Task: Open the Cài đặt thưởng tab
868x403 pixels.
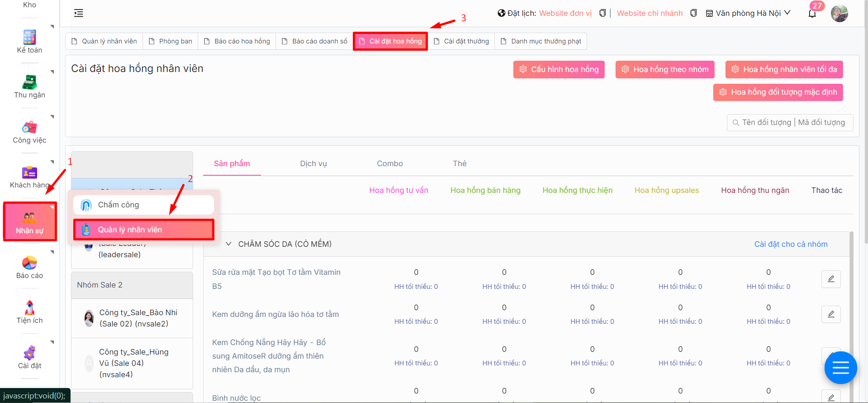Action: pos(461,41)
